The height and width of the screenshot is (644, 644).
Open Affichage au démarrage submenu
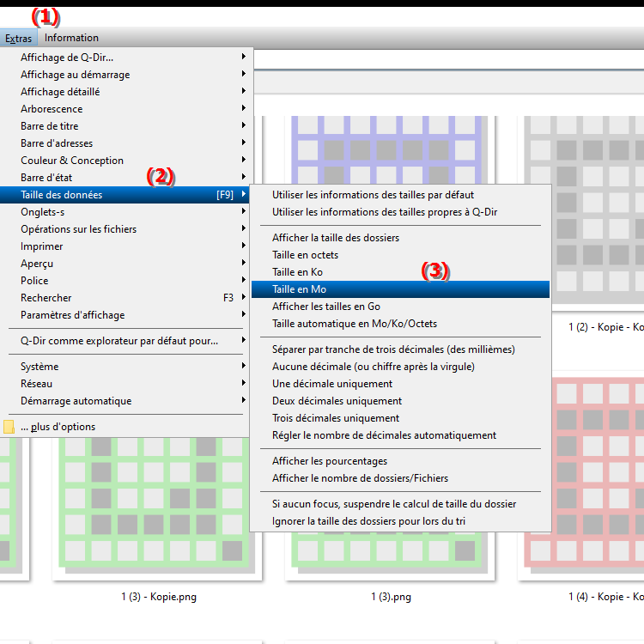[x=125, y=75]
